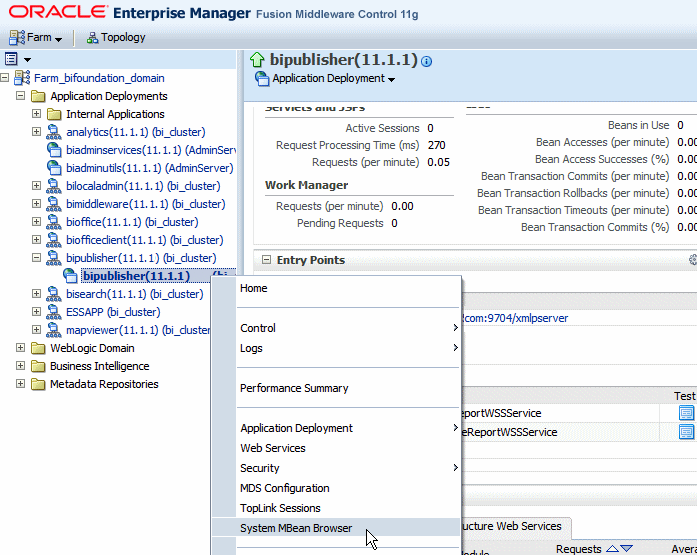Select ESSAPP (bi_cluster)
This screenshot has width=697, height=555.
pos(113,312)
